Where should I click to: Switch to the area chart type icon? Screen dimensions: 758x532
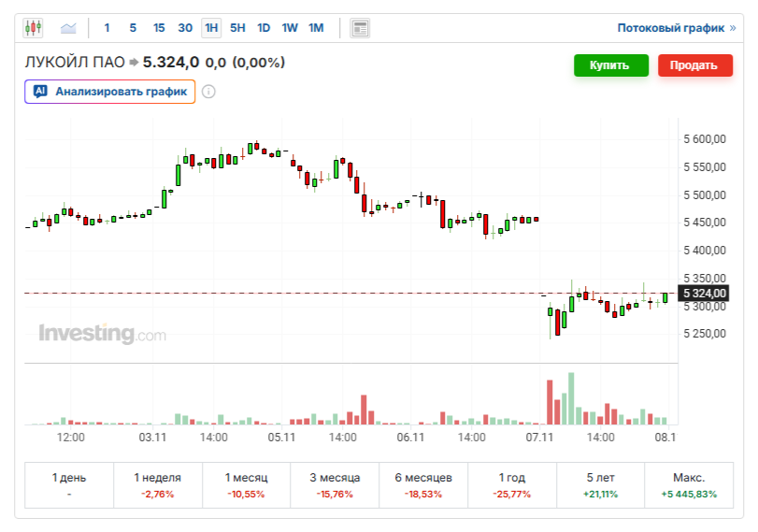(68, 28)
